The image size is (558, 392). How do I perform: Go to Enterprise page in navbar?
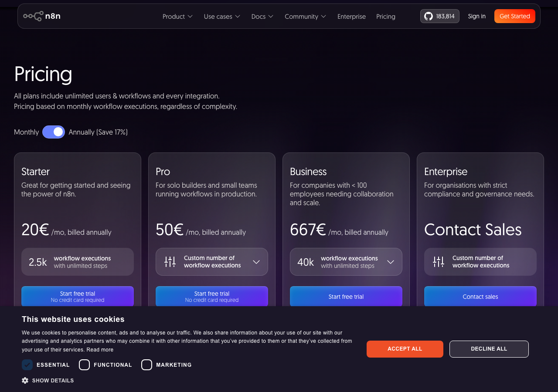click(x=351, y=17)
